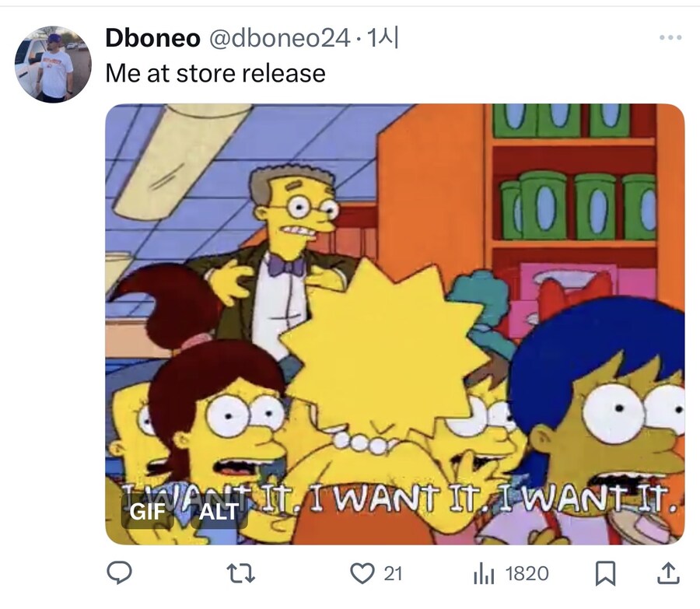Like the tweet with heart icon
Screen dimensions: 700x609
(362, 573)
